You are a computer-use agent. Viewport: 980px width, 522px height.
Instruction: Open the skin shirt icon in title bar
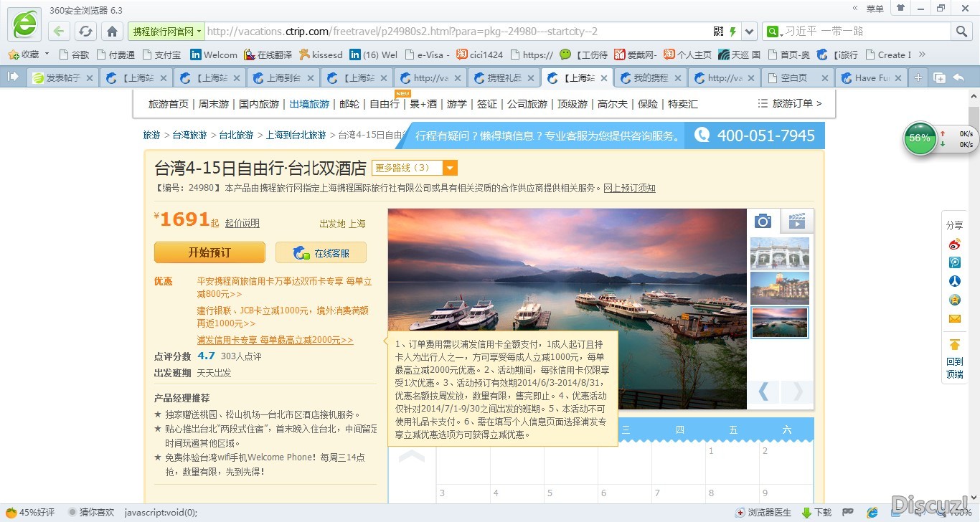pyautogui.click(x=900, y=9)
